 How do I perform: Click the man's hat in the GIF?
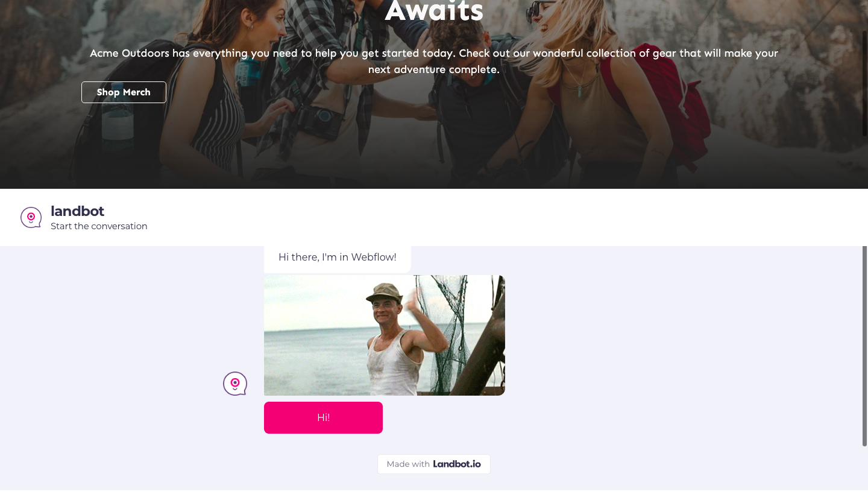point(385,294)
